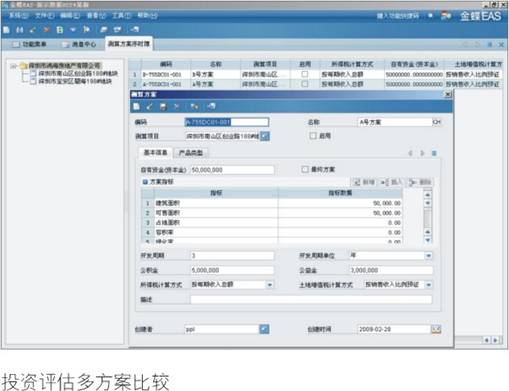Click the flag icon in main toolbar
509x391 pixels.
tap(86, 30)
